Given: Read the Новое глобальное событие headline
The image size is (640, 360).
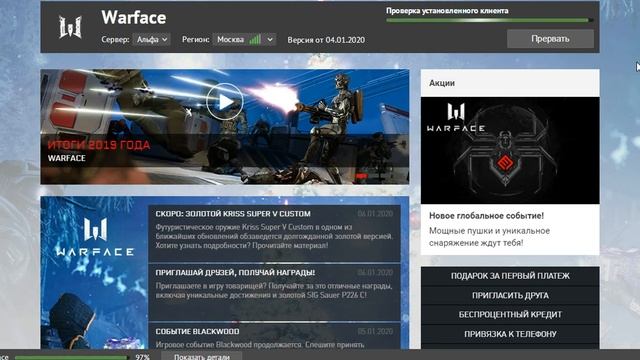Looking at the screenshot, I should 486,216.
